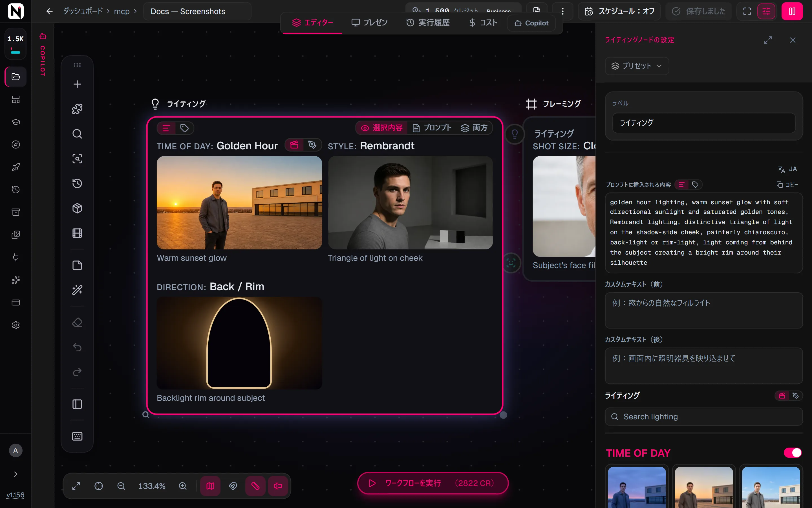The image size is (812, 508).
Task: Open the history clock tool in canvas toolbar
Action: click(77, 183)
